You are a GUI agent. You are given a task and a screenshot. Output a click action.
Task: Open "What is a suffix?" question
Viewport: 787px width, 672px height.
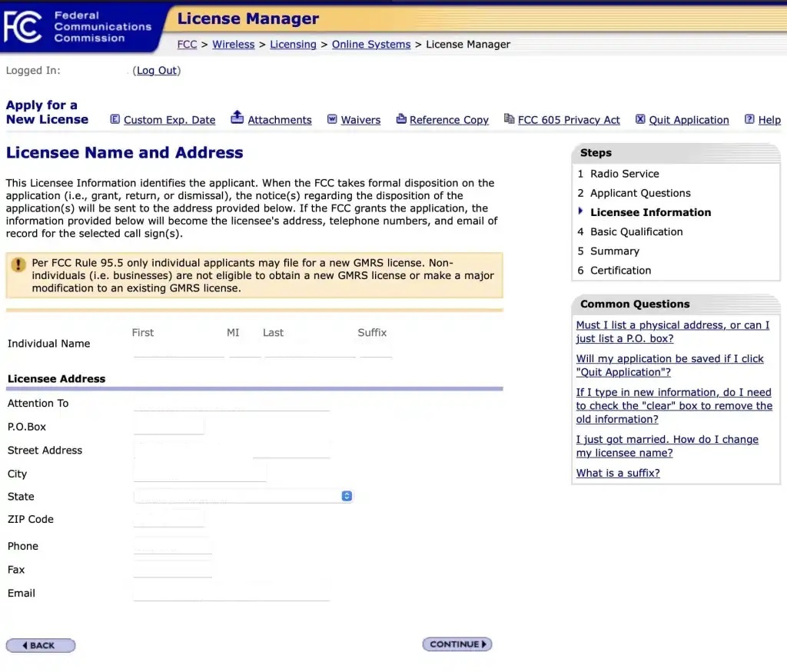pyautogui.click(x=618, y=473)
